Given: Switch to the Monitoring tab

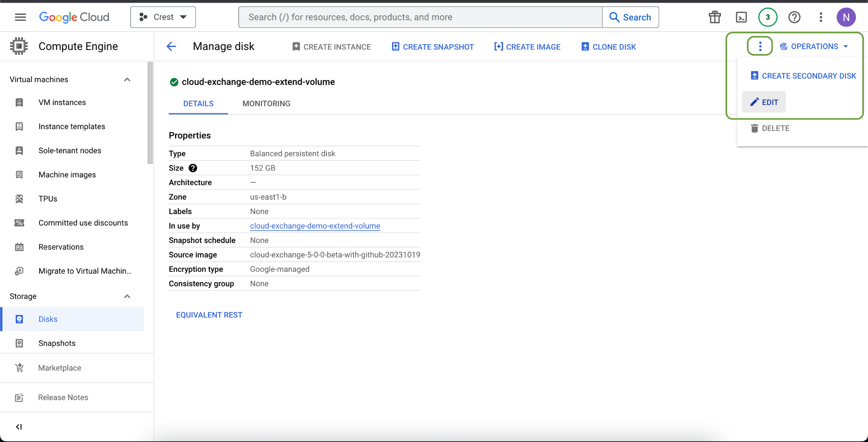Looking at the screenshot, I should coord(267,104).
